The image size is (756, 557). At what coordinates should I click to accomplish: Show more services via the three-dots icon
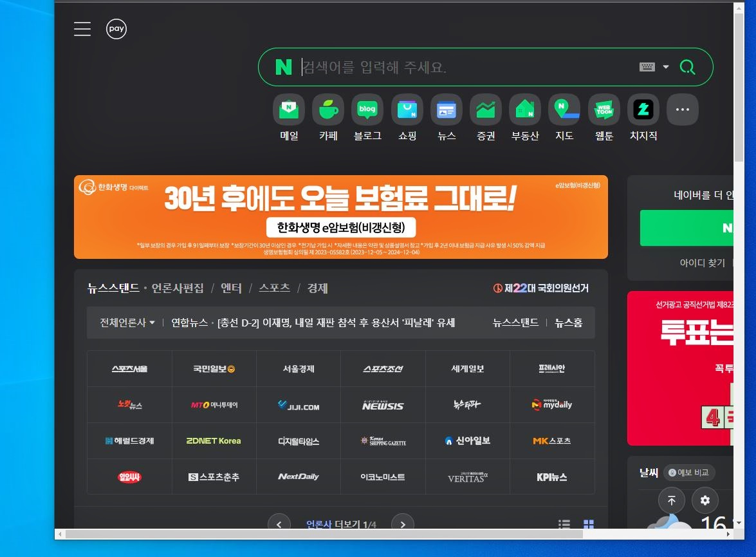(x=682, y=109)
